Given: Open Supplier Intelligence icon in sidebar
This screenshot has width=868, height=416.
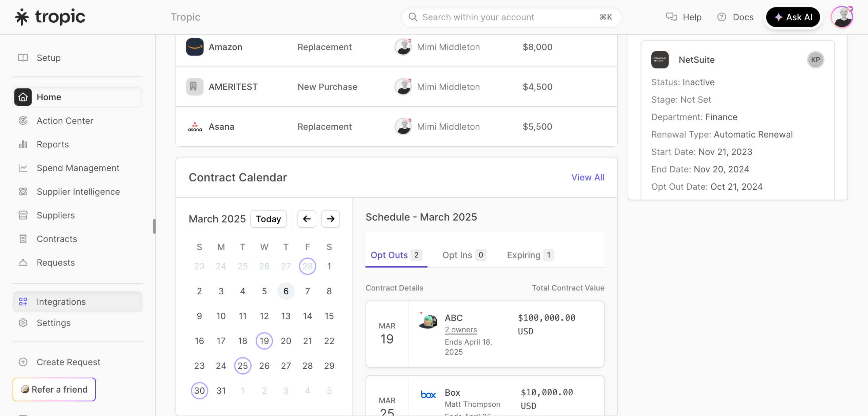Looking at the screenshot, I should [x=23, y=192].
